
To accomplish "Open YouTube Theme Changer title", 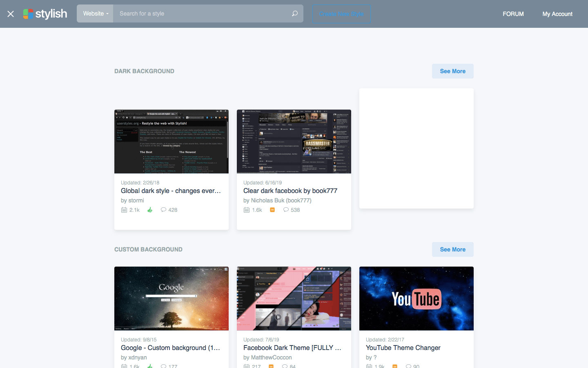I will click(403, 348).
